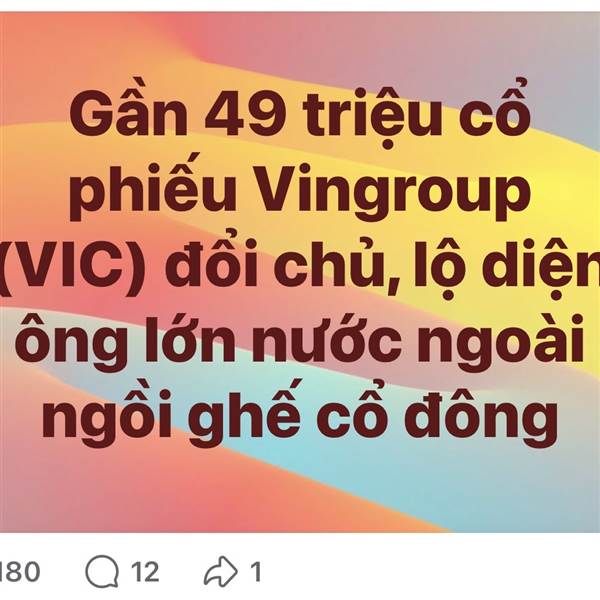Open the Vingroup headline post image
This screenshot has width=600, height=600.
[x=300, y=272]
